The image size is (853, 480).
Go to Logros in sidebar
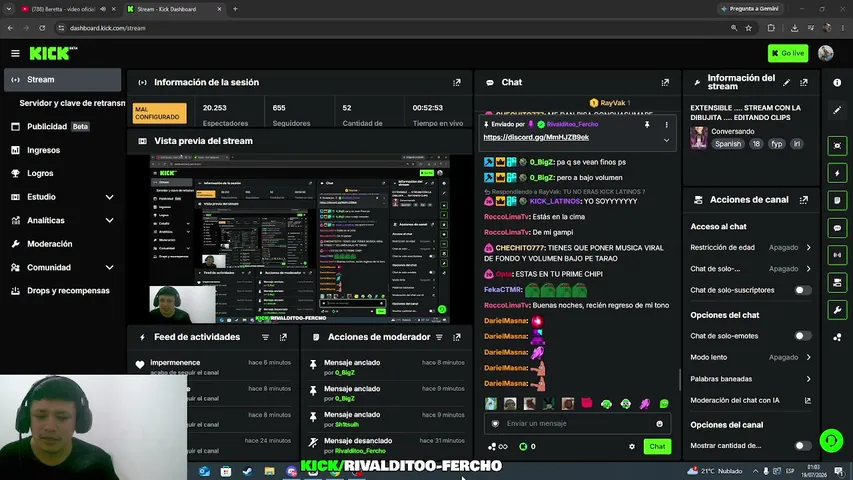(63, 174)
